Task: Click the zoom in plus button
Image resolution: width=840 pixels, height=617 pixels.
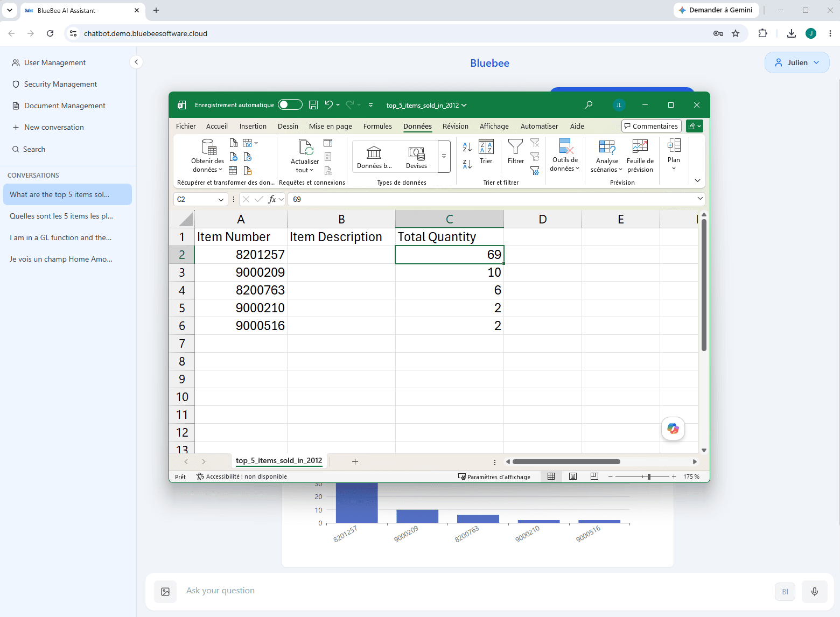Action: coord(674,476)
